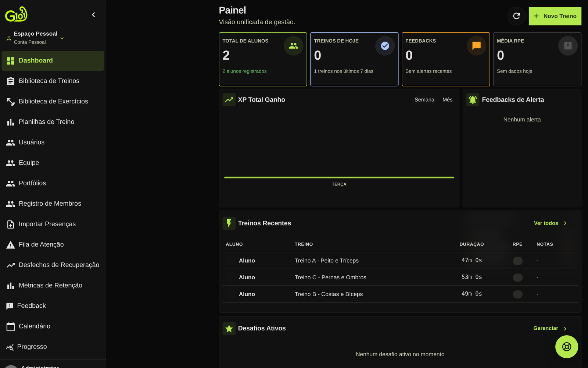Viewport: 588px width, 368px height.
Task: Click the chevron next to Gerenciar
Action: pos(565,329)
